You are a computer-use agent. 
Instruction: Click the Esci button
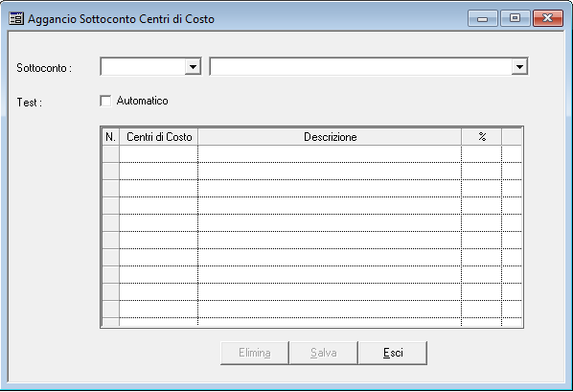[393, 353]
